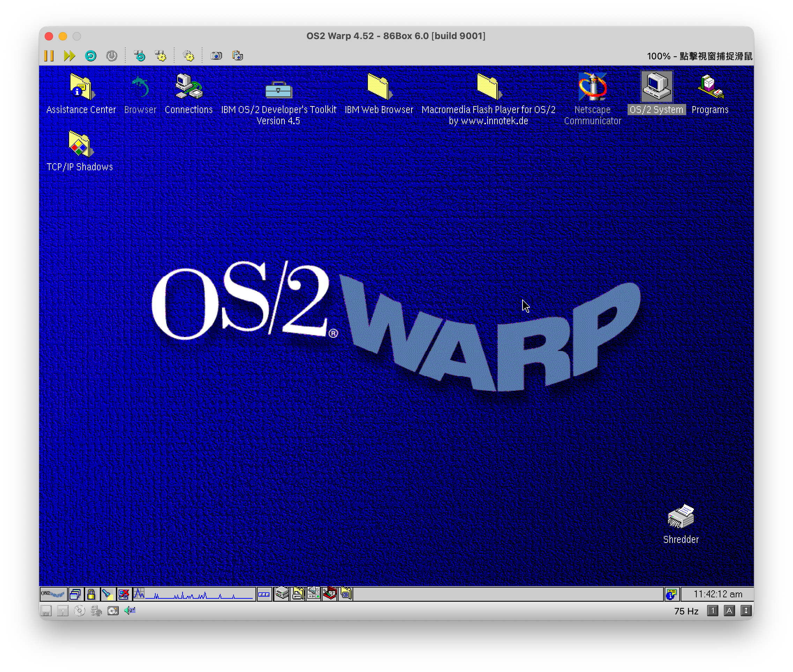
Task: Pause the emulated machine
Action: [49, 56]
